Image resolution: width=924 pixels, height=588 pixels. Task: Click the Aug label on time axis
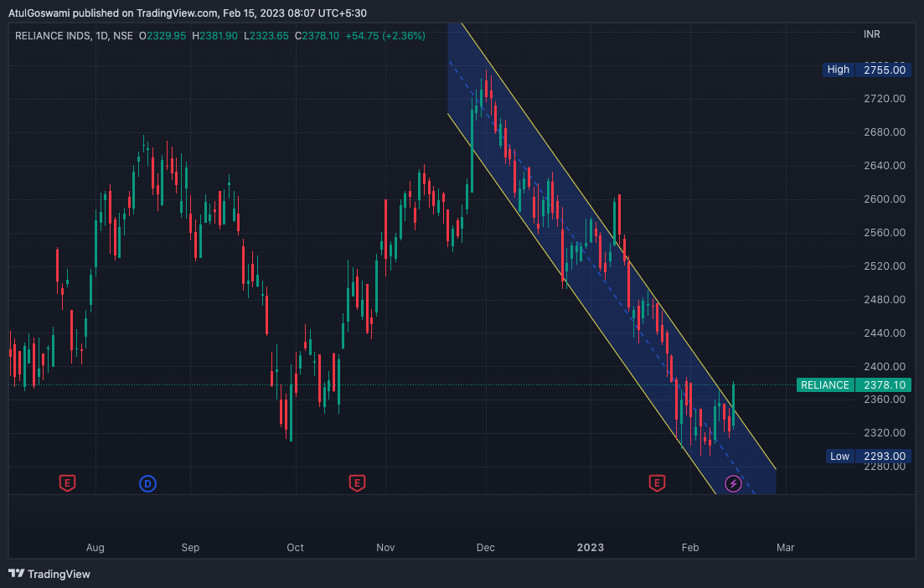click(x=95, y=547)
